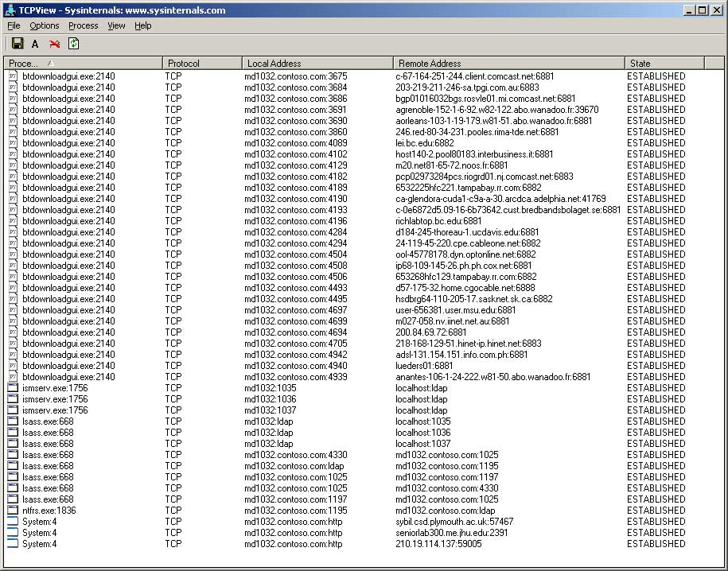Image resolution: width=728 pixels, height=571 pixels.
Task: Select the ntfrs.exe:1836 process name
Action: (x=49, y=511)
